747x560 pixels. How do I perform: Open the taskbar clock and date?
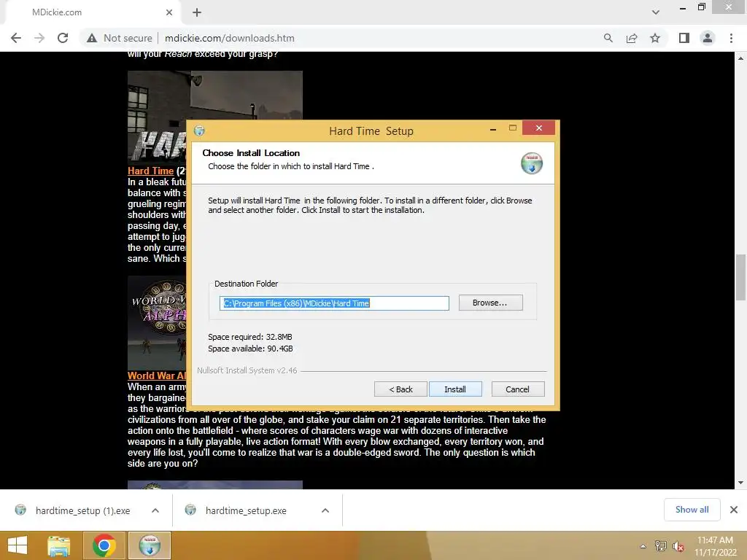point(715,546)
